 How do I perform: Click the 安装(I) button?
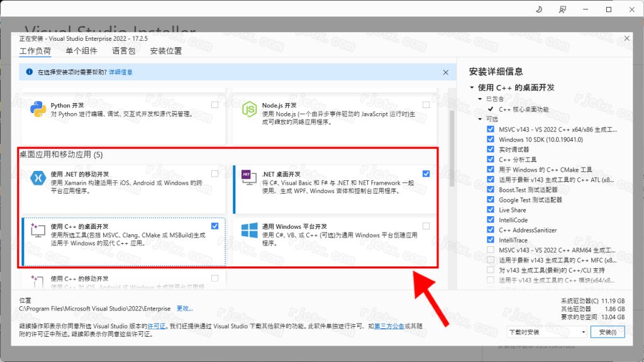[x=608, y=332]
